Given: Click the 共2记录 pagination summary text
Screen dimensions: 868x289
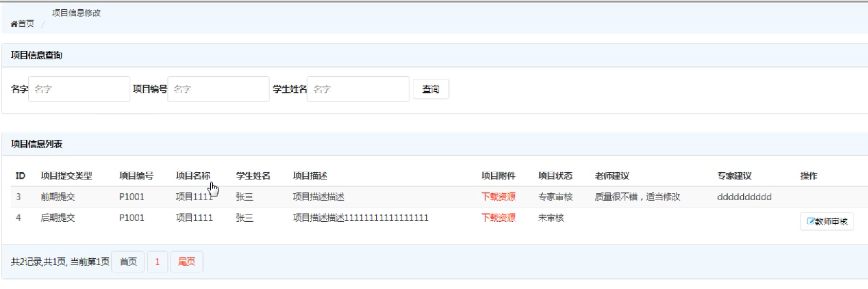Looking at the screenshot, I should click(60, 262).
